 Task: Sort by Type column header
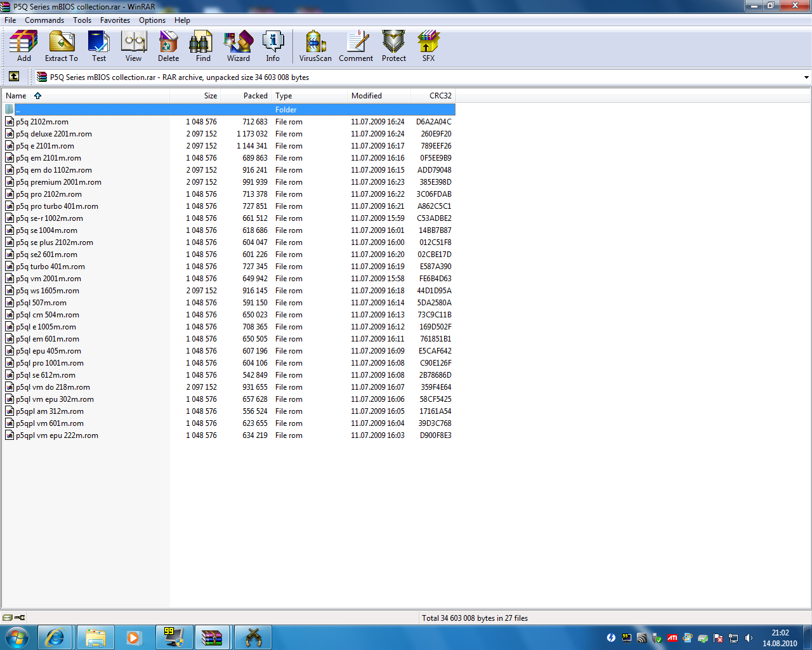click(310, 96)
